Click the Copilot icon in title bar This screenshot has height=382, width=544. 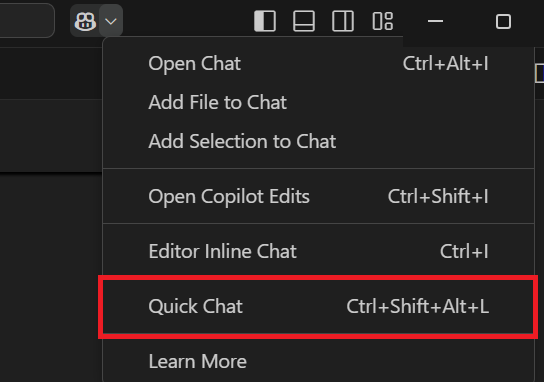(85, 22)
